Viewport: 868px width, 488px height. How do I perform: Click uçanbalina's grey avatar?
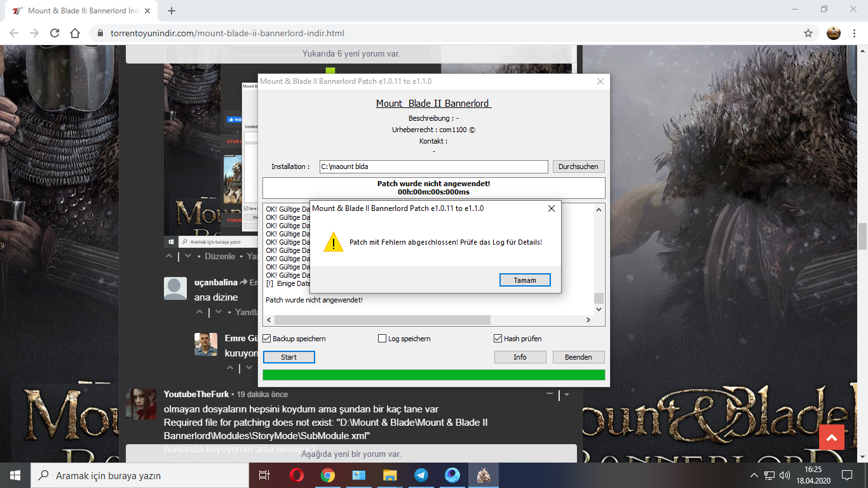pyautogui.click(x=175, y=288)
